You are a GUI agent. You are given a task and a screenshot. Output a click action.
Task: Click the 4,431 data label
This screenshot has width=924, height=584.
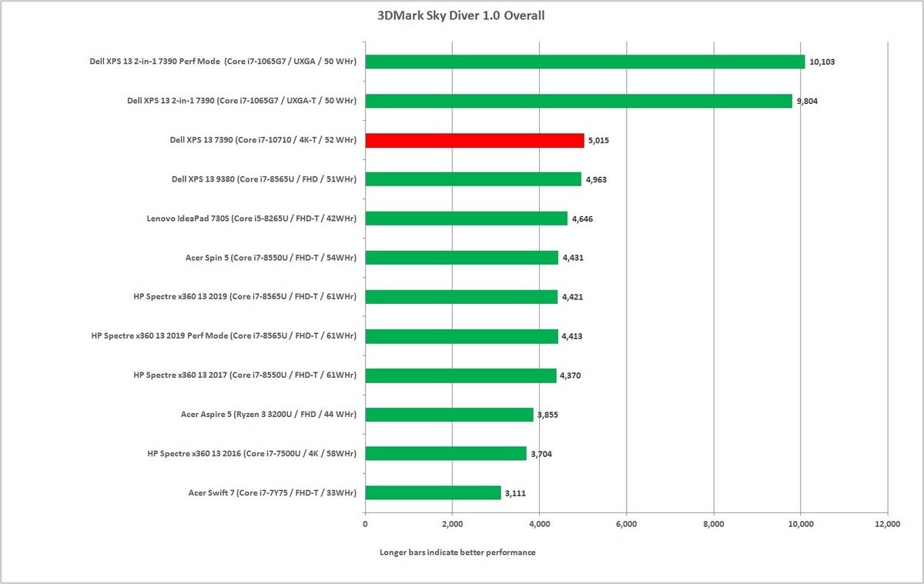click(x=574, y=258)
